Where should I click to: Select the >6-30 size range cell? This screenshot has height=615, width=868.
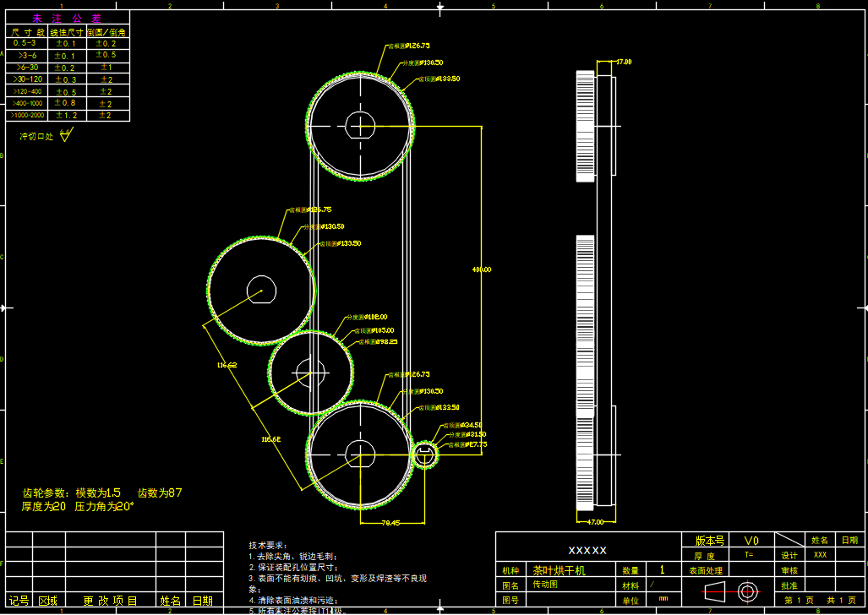click(x=27, y=68)
